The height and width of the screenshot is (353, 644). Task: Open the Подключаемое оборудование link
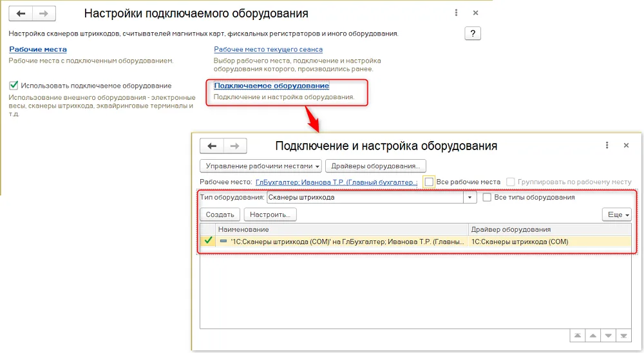tap(272, 86)
